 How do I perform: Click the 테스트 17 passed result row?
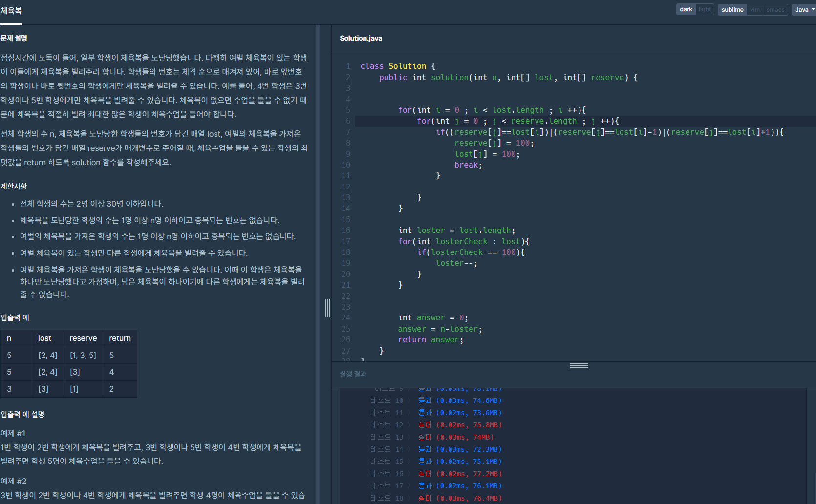(x=436, y=486)
